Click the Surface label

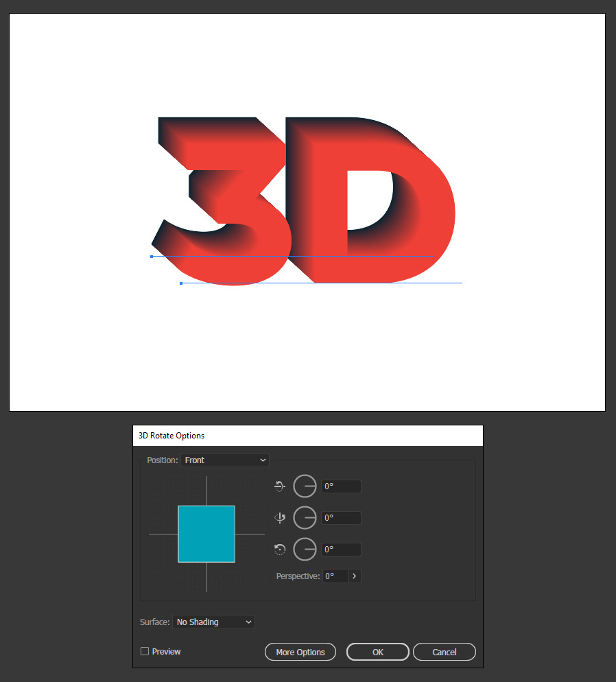pyautogui.click(x=155, y=622)
